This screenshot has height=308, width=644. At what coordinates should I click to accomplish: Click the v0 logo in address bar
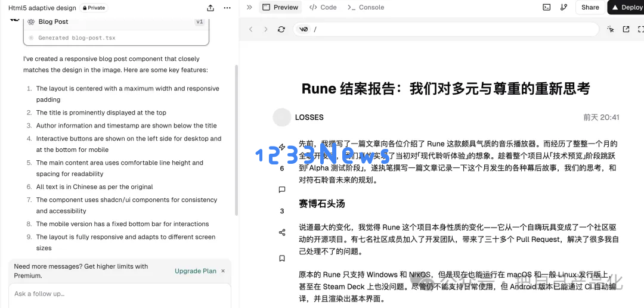pos(304,29)
